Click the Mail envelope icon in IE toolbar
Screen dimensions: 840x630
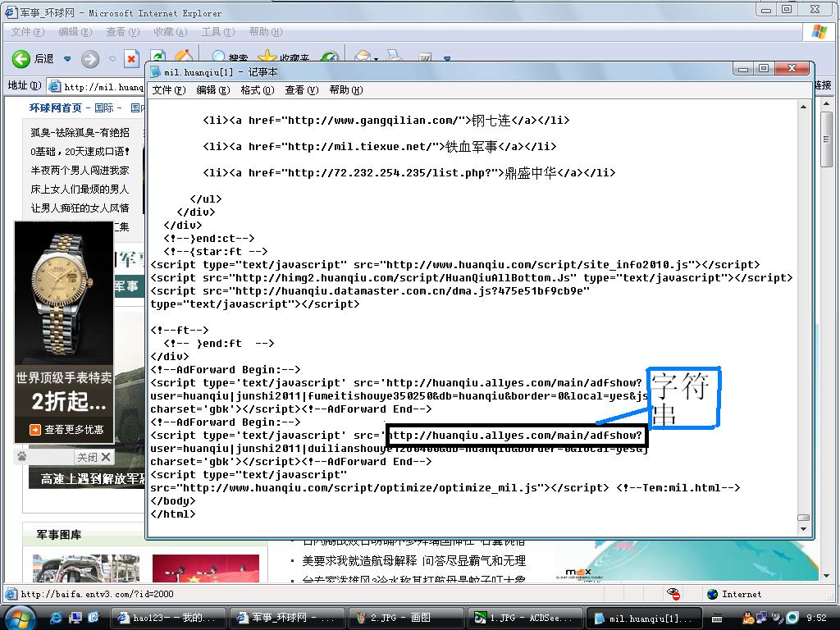363,57
